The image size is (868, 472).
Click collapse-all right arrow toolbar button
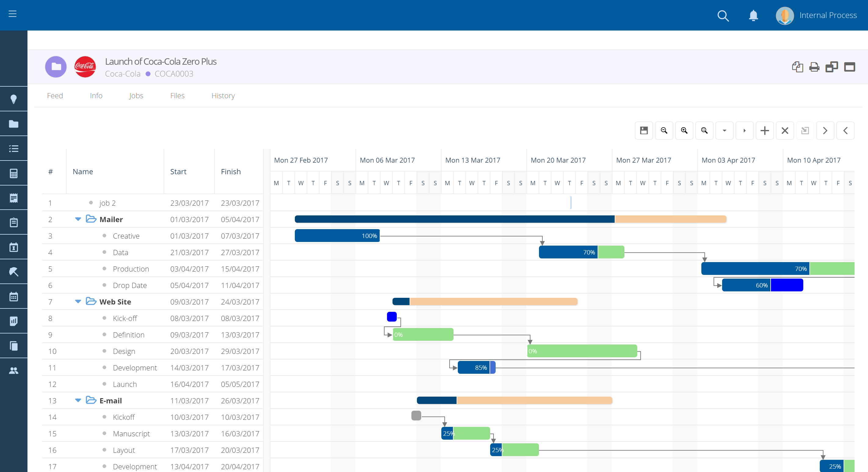[x=744, y=130]
